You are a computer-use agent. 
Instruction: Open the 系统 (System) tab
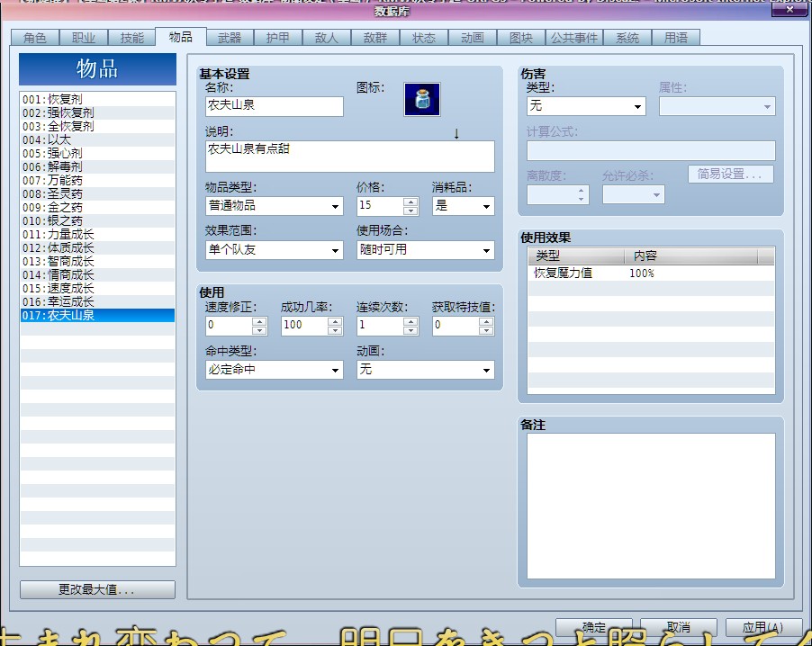(627, 38)
